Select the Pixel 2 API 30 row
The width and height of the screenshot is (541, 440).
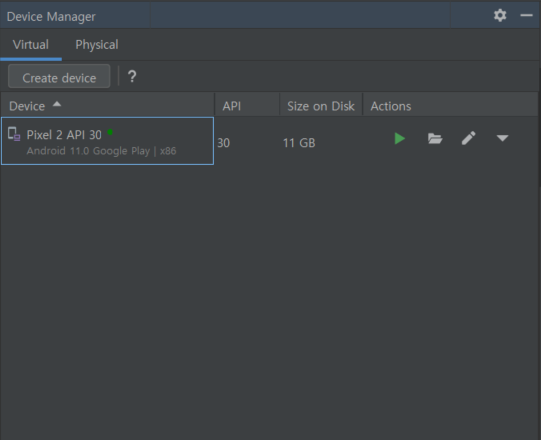[108, 141]
